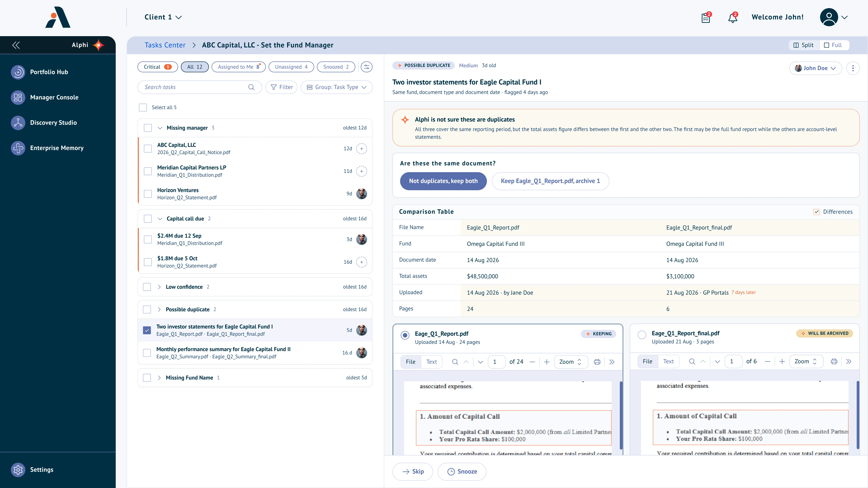Screen dimensions: 868x488
Task: Click the Search tasks input field
Action: [199, 87]
